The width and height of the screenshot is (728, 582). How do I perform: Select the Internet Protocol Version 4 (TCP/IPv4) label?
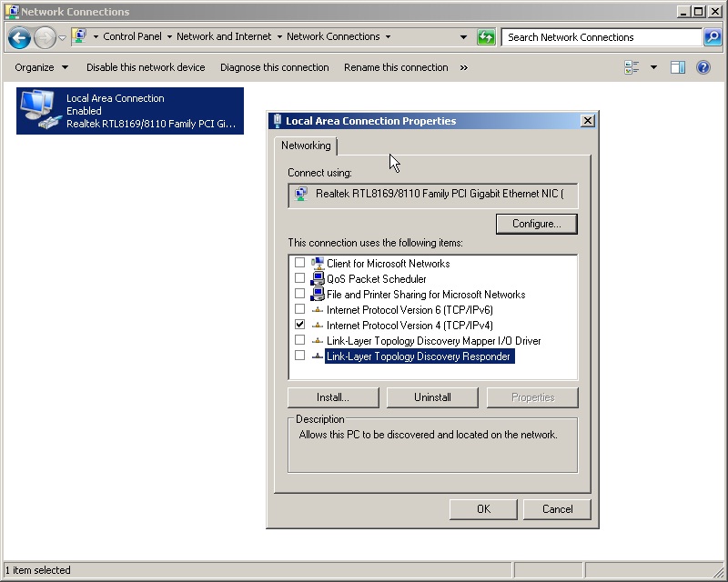pos(409,326)
